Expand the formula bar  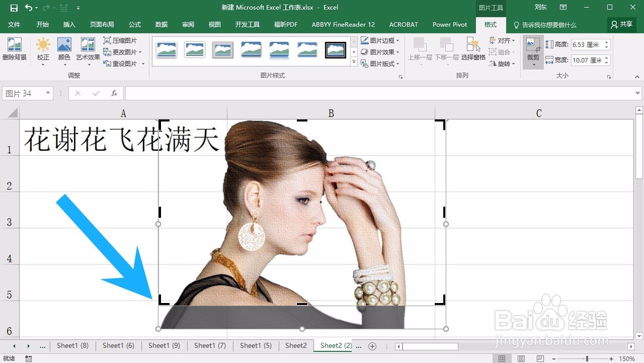coord(638,93)
